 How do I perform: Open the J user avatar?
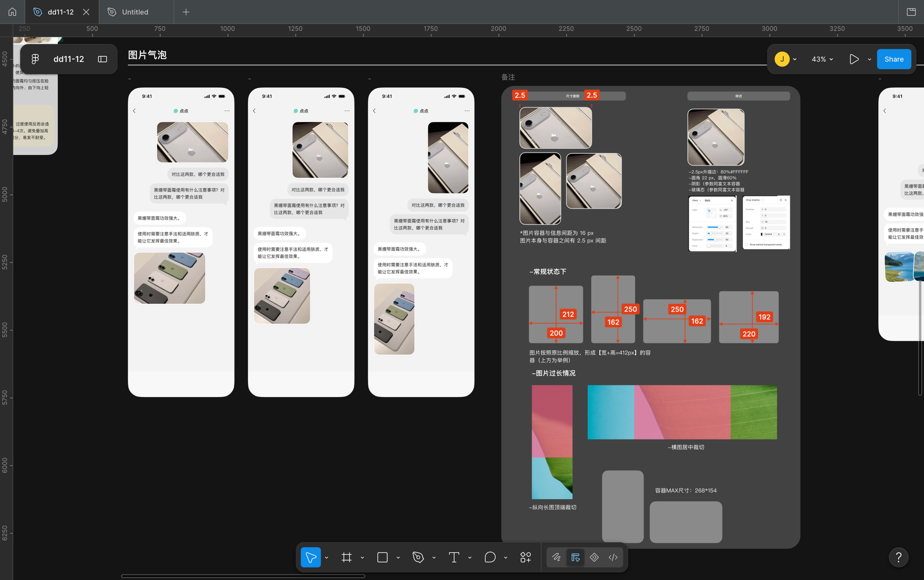[782, 59]
